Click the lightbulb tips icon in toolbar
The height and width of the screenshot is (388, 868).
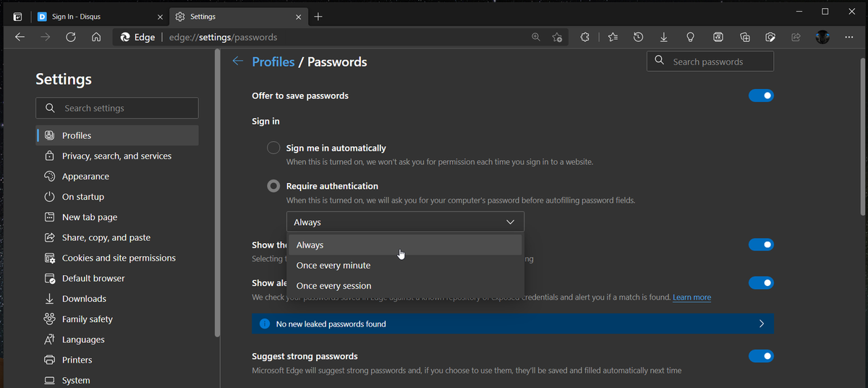click(x=690, y=37)
